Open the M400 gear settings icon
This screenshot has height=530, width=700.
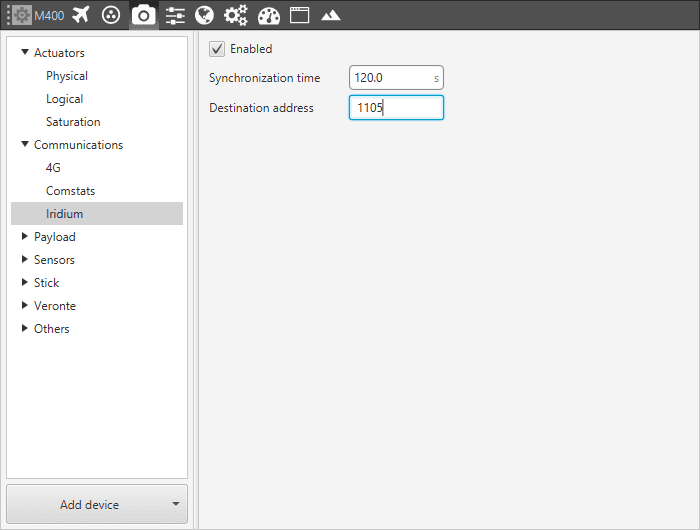(22, 15)
